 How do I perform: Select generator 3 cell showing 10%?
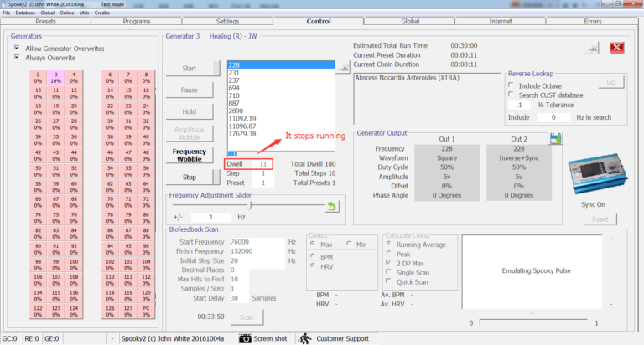(55, 79)
